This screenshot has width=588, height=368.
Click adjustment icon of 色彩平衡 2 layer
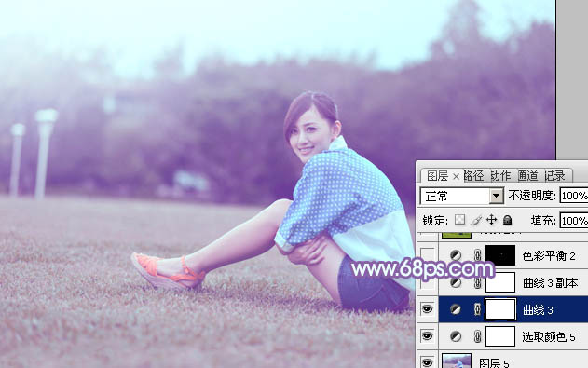(456, 255)
